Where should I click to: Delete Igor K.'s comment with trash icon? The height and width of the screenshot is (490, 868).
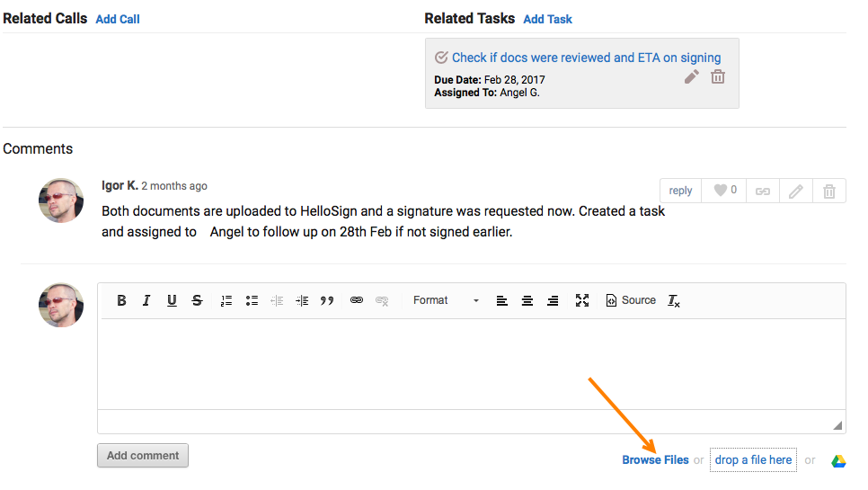[x=829, y=191]
